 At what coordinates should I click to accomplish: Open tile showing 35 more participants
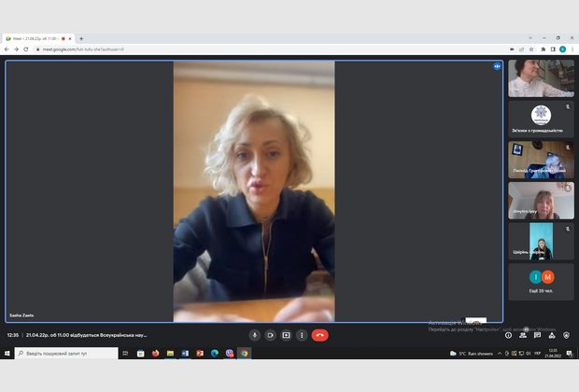(x=541, y=282)
